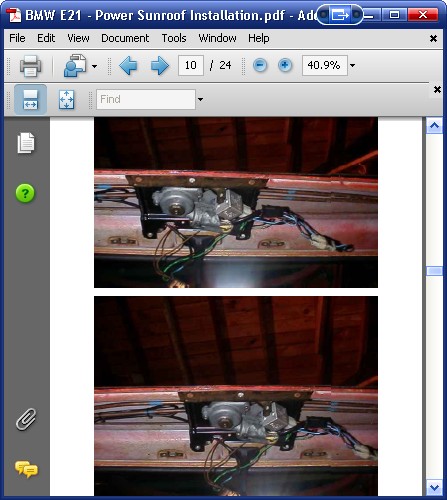Viewport: 447px width, 500px height.
Task: Close the document with menu bar X
Action: 433,39
